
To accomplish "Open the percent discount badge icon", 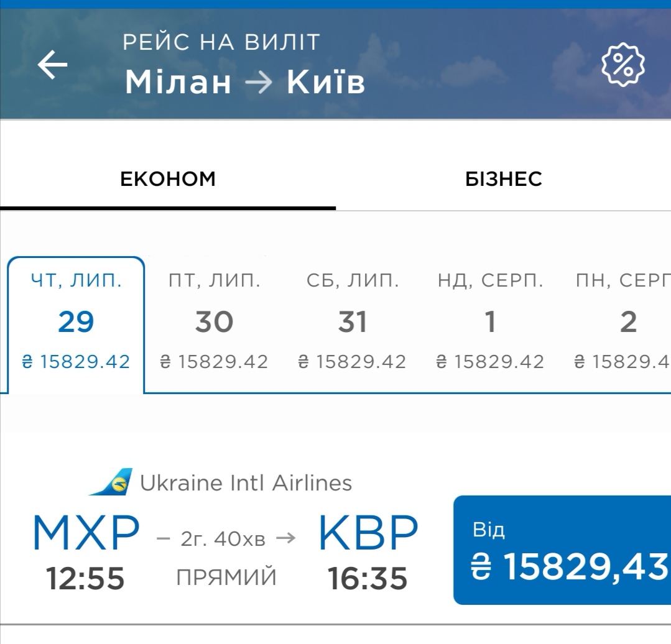I will 623,65.
